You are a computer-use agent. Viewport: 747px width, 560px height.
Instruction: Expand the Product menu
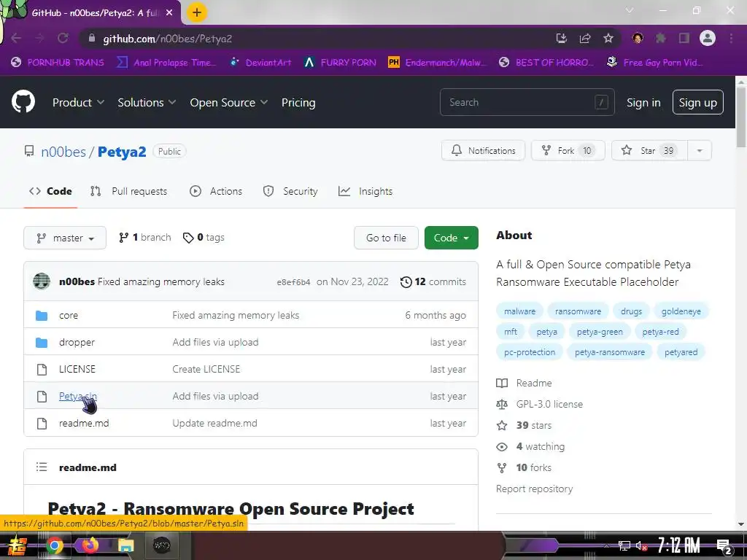click(x=78, y=102)
